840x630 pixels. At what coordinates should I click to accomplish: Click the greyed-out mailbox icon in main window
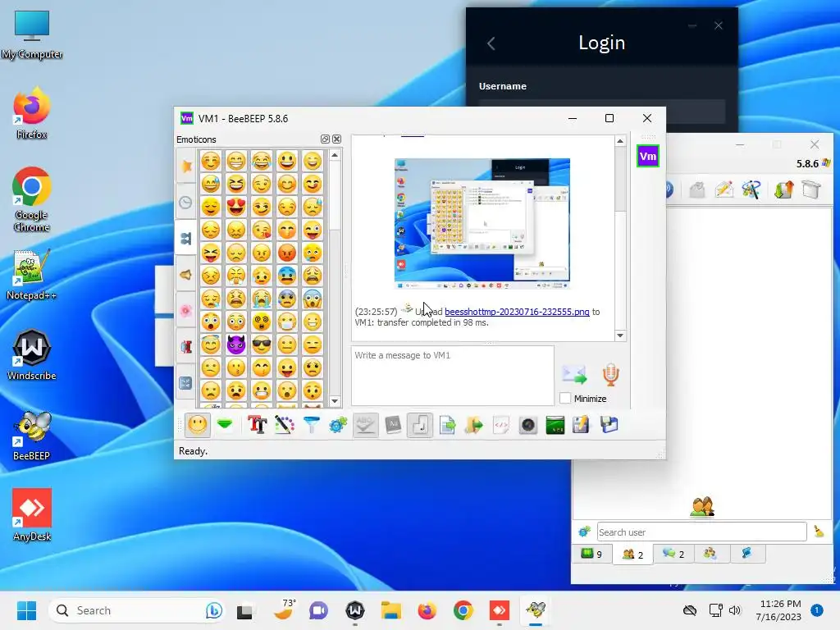click(697, 189)
